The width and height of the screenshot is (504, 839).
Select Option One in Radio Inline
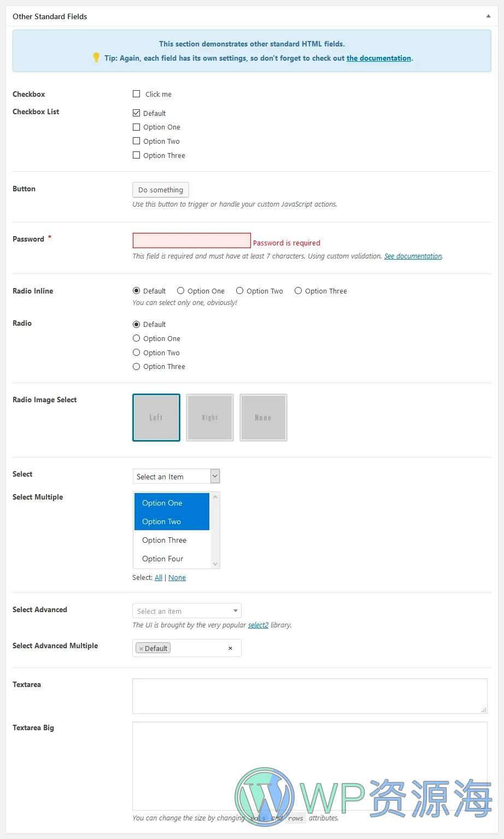180,290
